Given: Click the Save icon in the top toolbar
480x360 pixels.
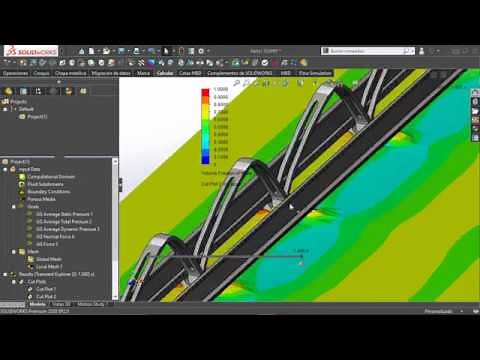Looking at the screenshot, I should coord(121,51).
